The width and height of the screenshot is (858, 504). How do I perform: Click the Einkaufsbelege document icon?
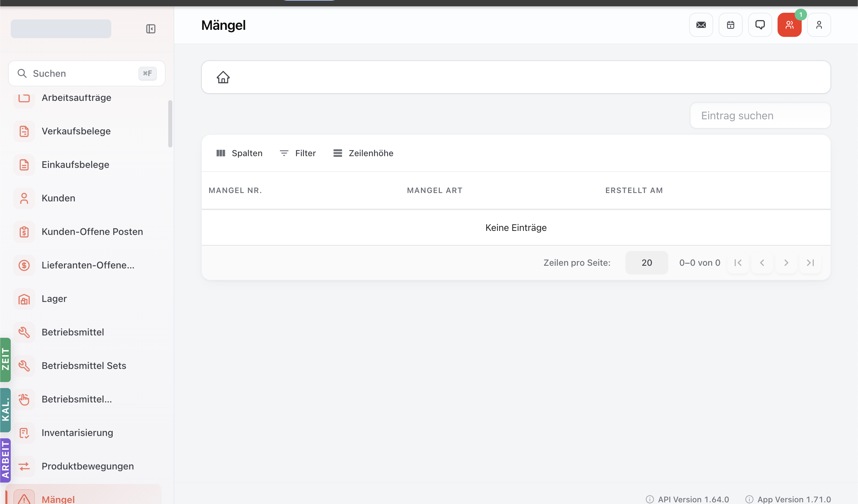(x=24, y=165)
